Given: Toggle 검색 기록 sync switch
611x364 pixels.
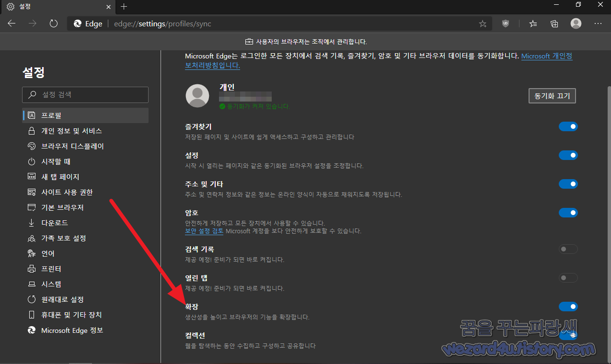Looking at the screenshot, I should click(x=568, y=249).
